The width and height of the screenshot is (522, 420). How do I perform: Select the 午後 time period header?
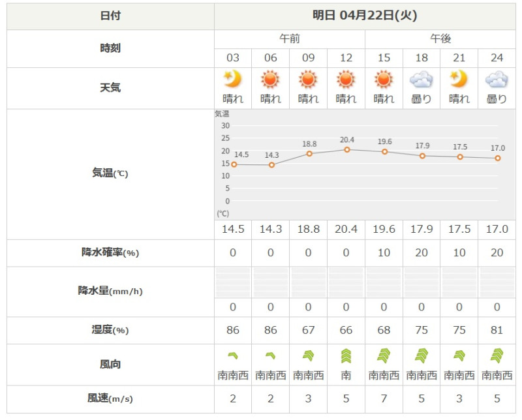coord(440,39)
